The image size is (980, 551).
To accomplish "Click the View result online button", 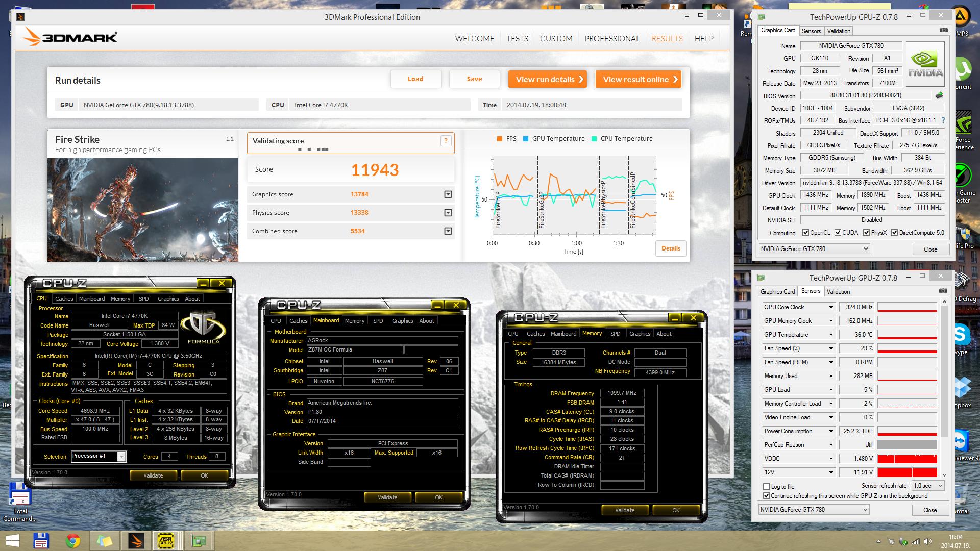I will tap(639, 79).
